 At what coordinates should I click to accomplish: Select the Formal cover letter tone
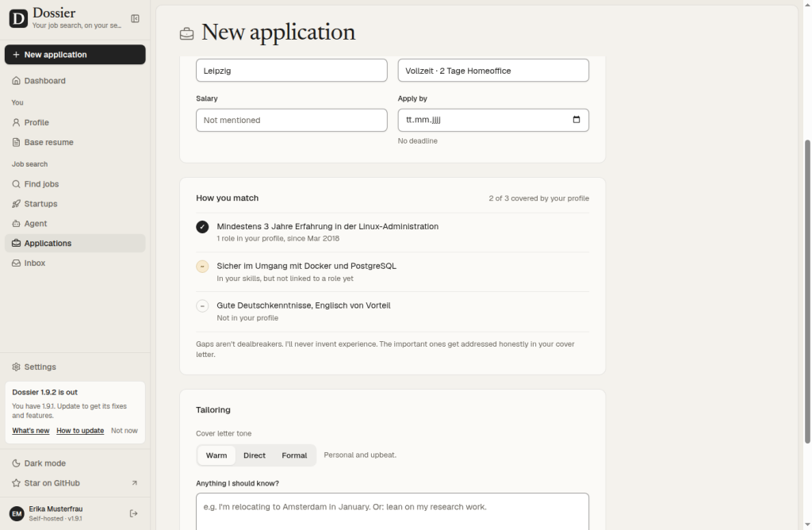[294, 455]
